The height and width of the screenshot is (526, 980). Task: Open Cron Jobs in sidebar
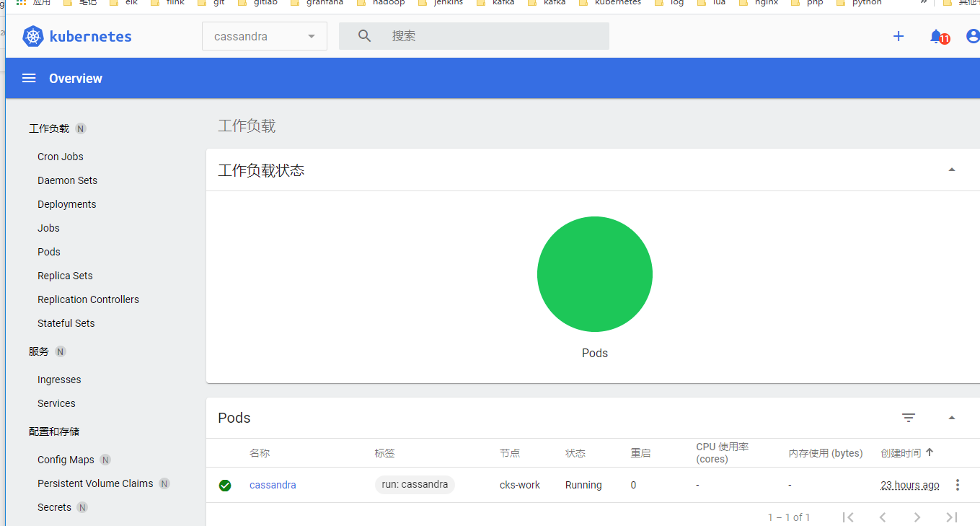[x=61, y=157]
